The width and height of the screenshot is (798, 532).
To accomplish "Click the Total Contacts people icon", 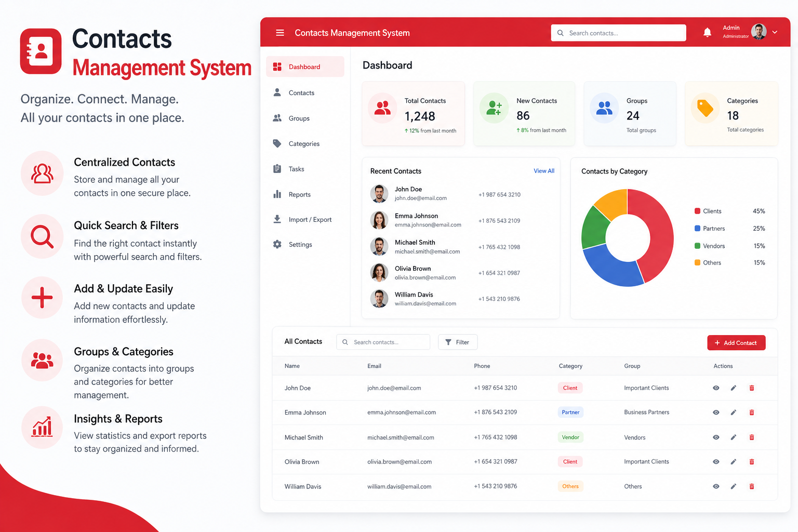I will (383, 108).
